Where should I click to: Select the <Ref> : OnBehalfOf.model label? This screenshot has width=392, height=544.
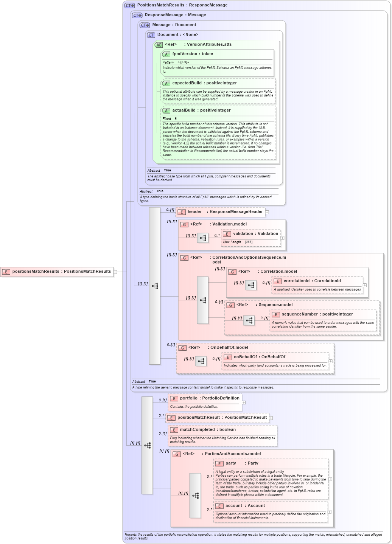pos(218,348)
